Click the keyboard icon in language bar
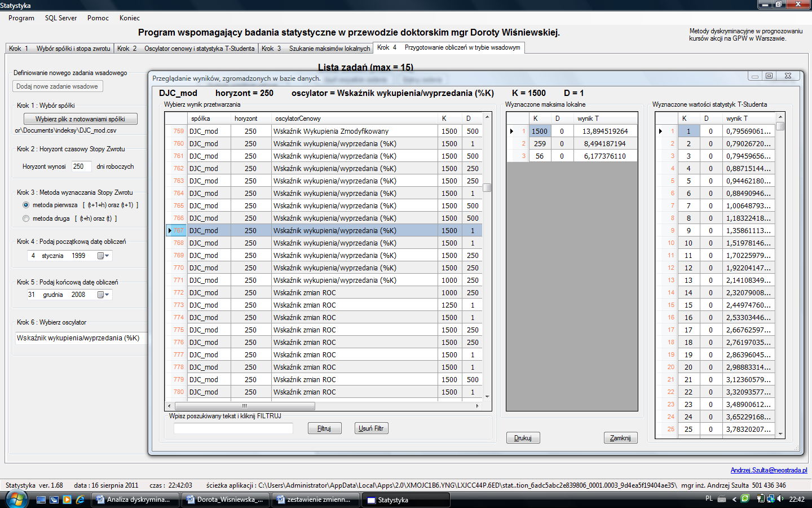Viewport: 812px width, 508px height. (x=722, y=499)
